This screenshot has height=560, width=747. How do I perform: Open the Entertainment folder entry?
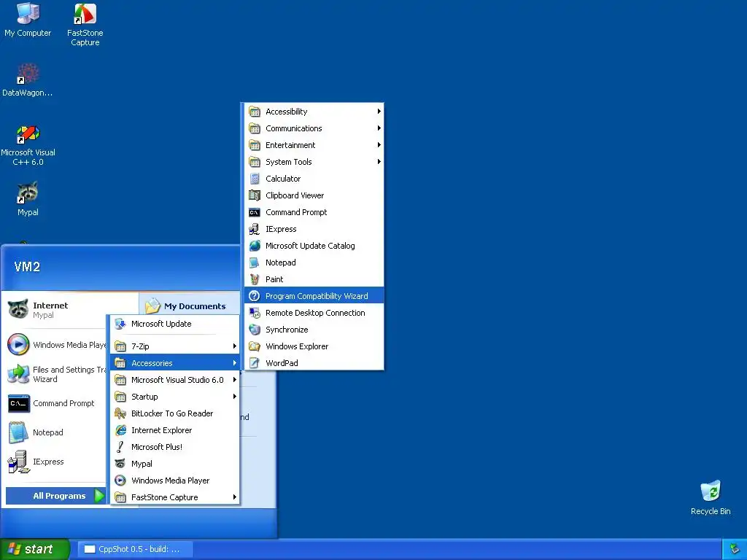click(314, 145)
